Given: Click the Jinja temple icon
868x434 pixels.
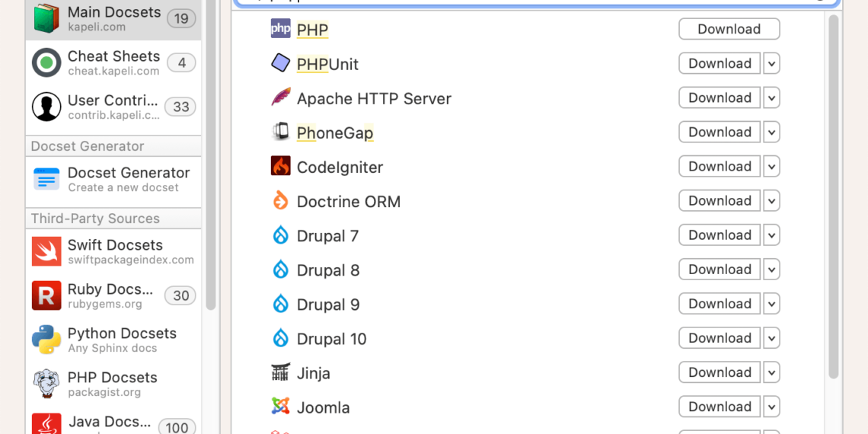Looking at the screenshot, I should (x=281, y=372).
